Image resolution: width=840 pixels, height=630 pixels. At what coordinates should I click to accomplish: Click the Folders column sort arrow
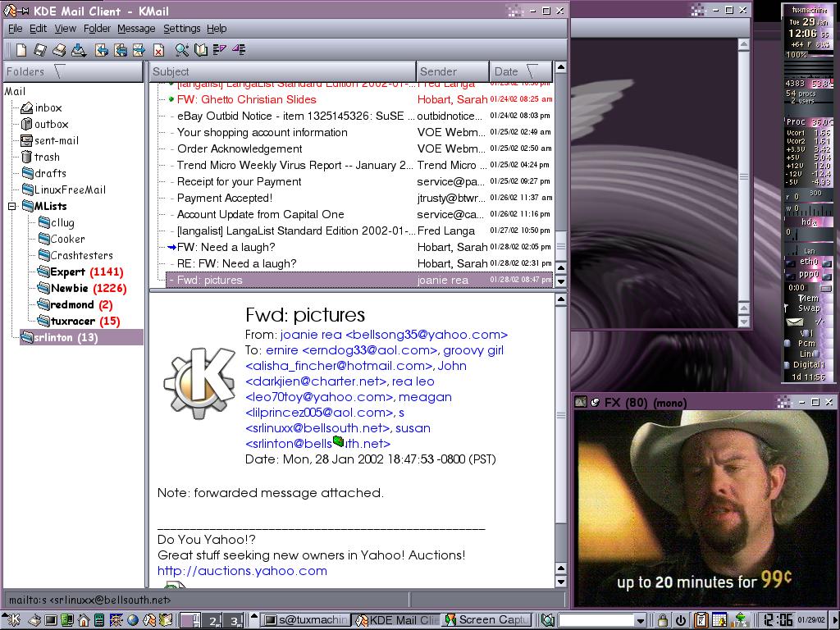click(x=59, y=71)
